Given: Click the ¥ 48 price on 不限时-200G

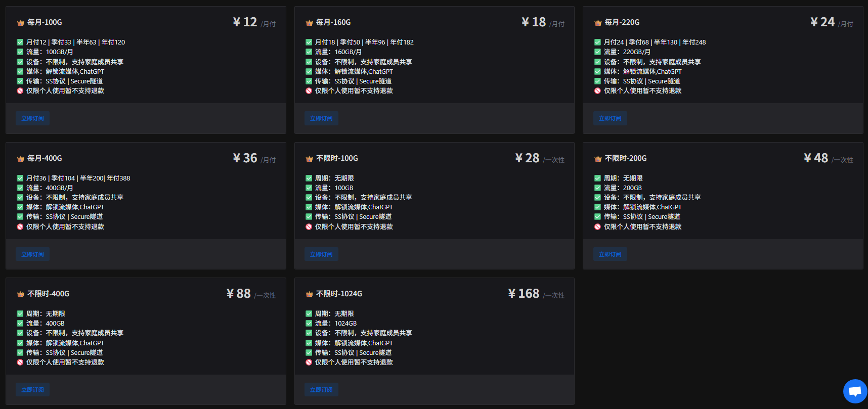Looking at the screenshot, I should tap(816, 158).
